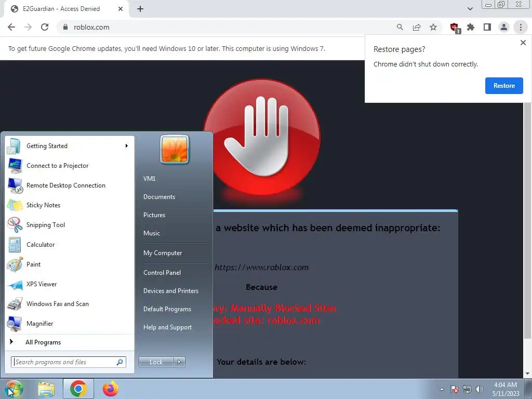Expand shutdown options arrow beside Lock
532x399 pixels.
pyautogui.click(x=179, y=362)
